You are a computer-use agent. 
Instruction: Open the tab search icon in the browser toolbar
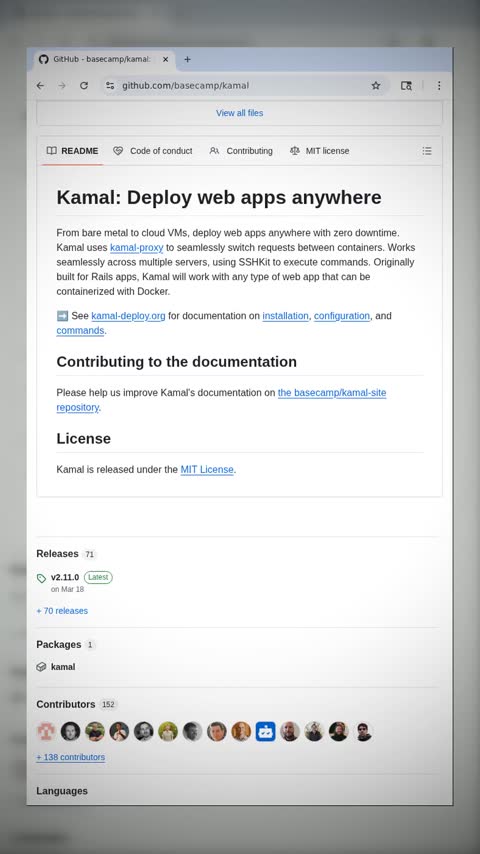tap(406, 86)
